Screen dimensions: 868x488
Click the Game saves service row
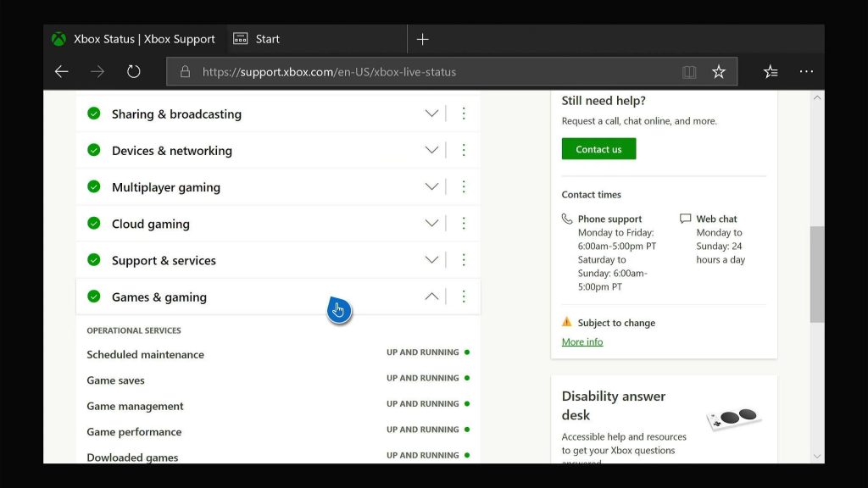(278, 380)
